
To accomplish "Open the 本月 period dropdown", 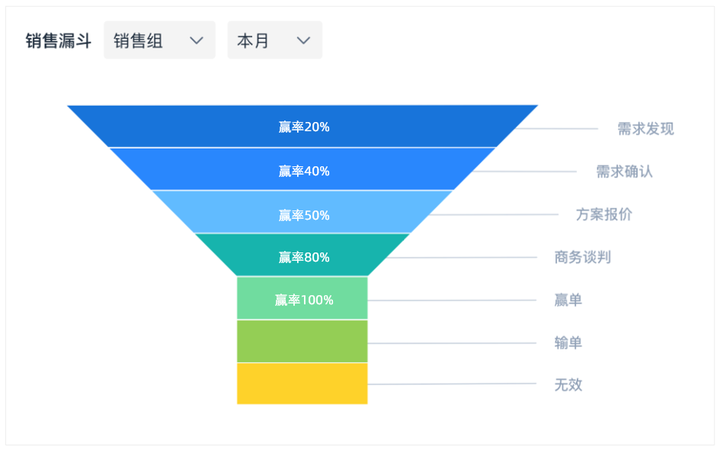I will coord(275,40).
